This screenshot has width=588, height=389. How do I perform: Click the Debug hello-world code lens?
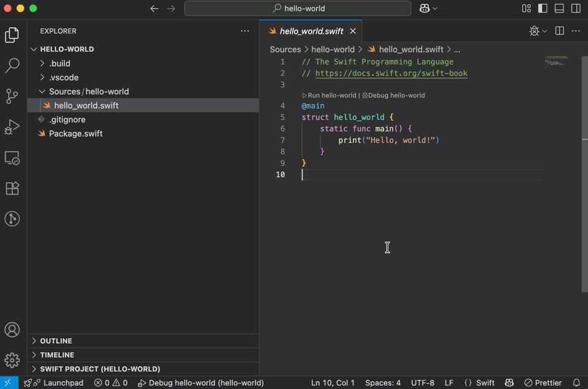tap(393, 96)
